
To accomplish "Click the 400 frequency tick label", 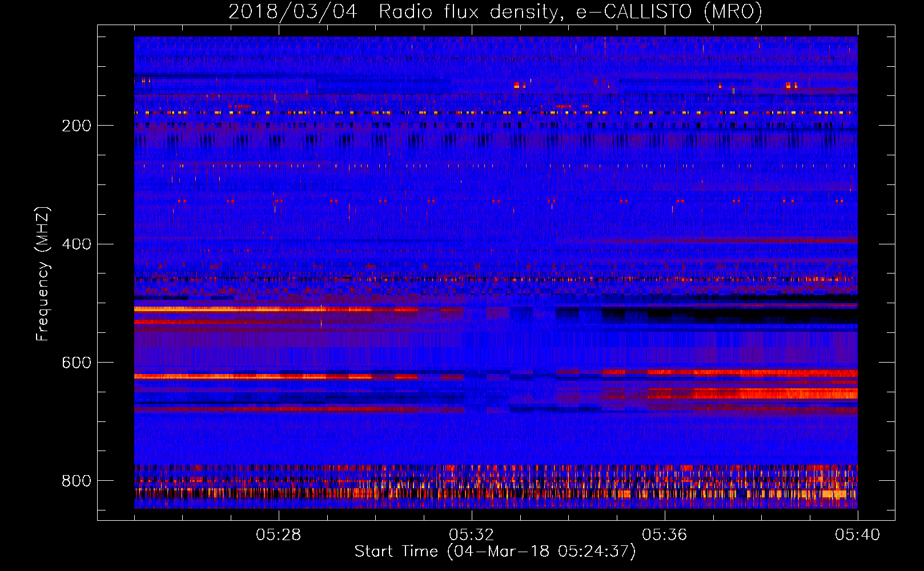I will click(77, 244).
